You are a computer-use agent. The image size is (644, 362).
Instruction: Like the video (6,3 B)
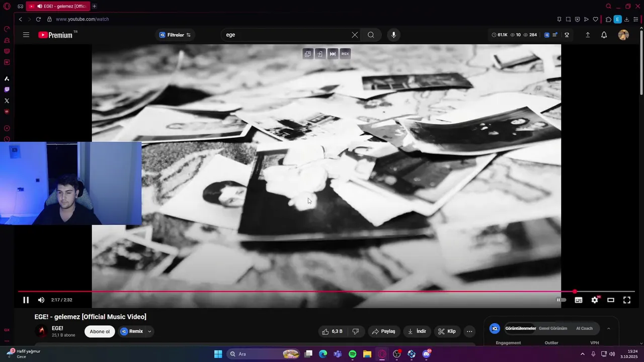point(333,331)
